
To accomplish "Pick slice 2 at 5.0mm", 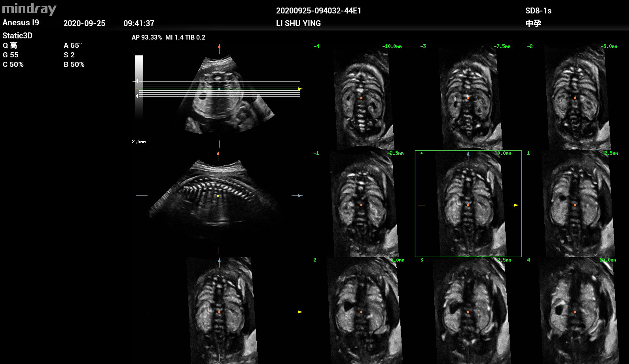I will (x=361, y=311).
